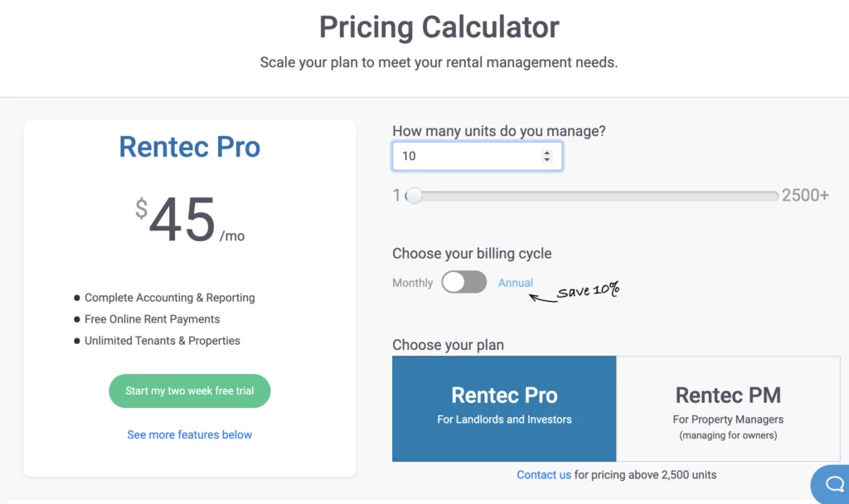This screenshot has height=504, width=849.
Task: Open the chat bubble widget icon
Action: coord(832,484)
